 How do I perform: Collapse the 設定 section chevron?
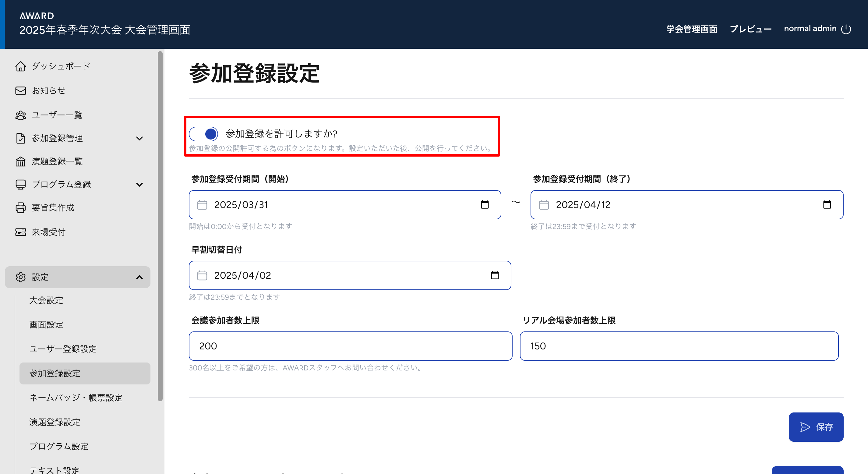click(x=139, y=277)
